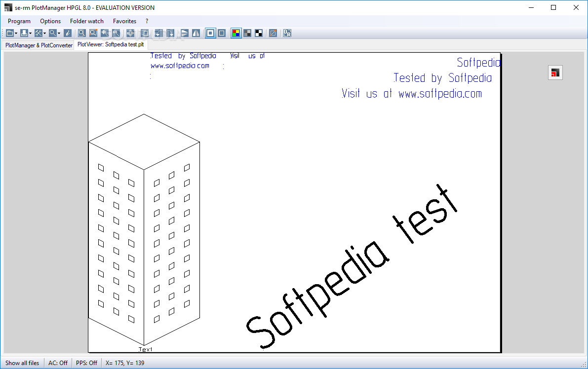Click the large 'Softpedia test' plot text
The image size is (588, 369).
pos(352,267)
